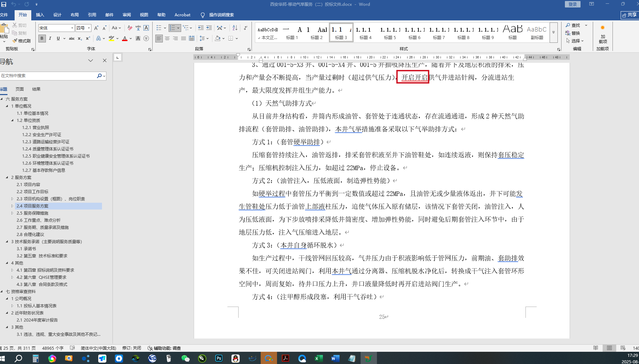Click the Replace command
The image size is (639, 364).
[x=573, y=33]
